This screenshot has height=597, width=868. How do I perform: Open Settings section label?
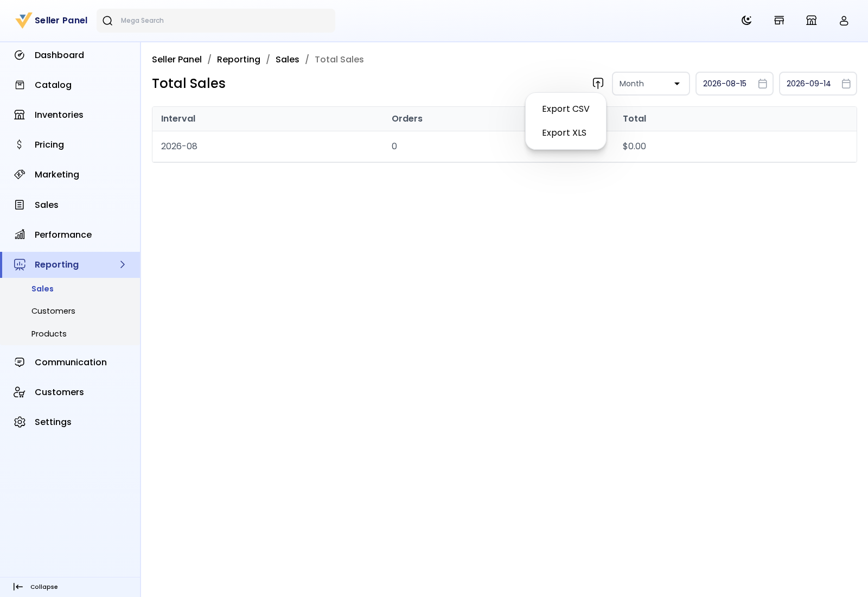point(53,422)
